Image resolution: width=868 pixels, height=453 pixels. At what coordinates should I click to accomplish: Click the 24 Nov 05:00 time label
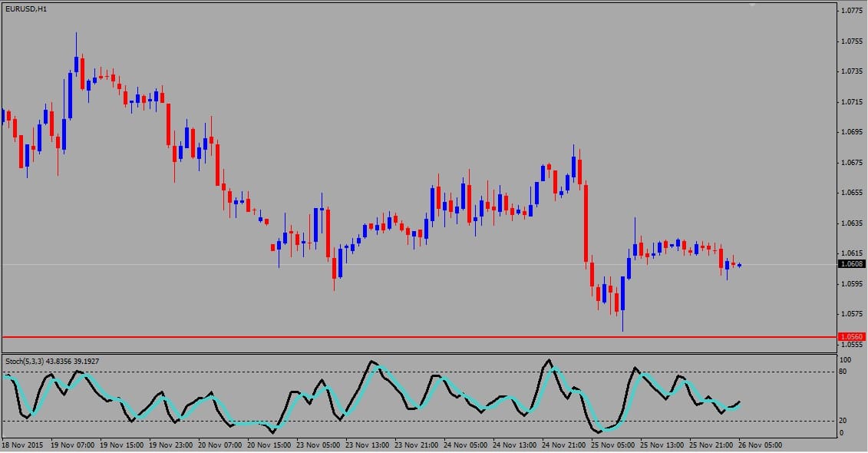pos(466,445)
